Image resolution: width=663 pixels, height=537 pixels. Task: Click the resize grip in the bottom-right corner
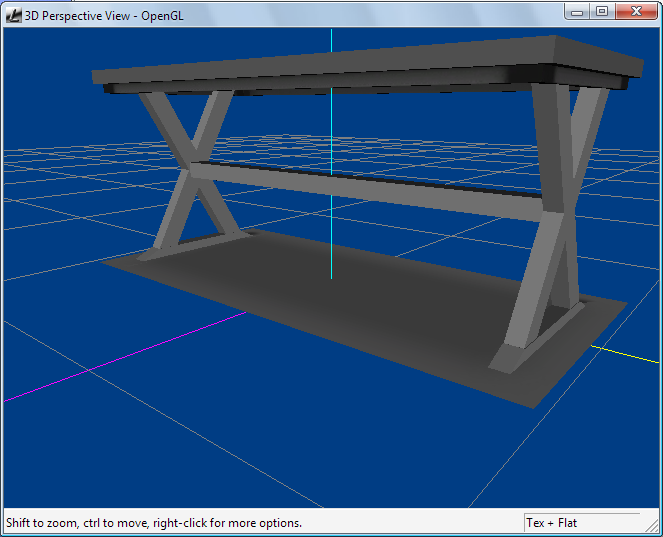tap(654, 528)
